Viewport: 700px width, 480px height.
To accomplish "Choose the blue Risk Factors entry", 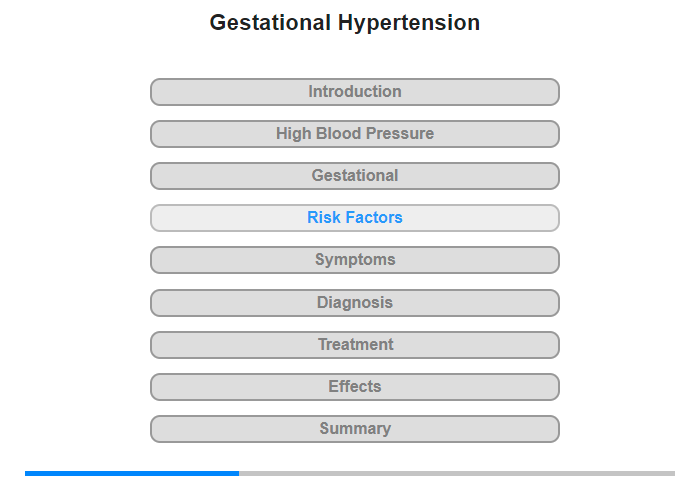I will [x=355, y=218].
